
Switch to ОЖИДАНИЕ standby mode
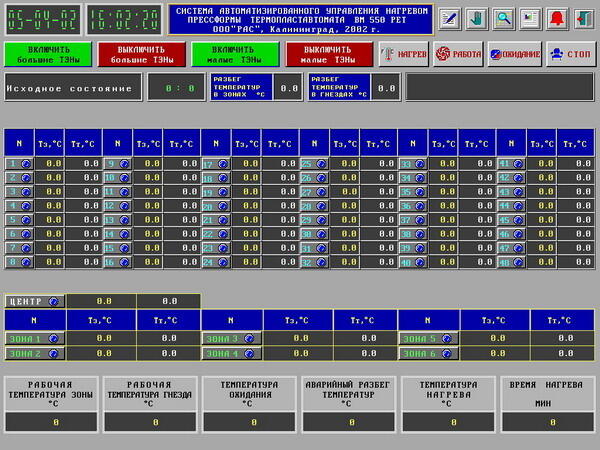click(515, 54)
